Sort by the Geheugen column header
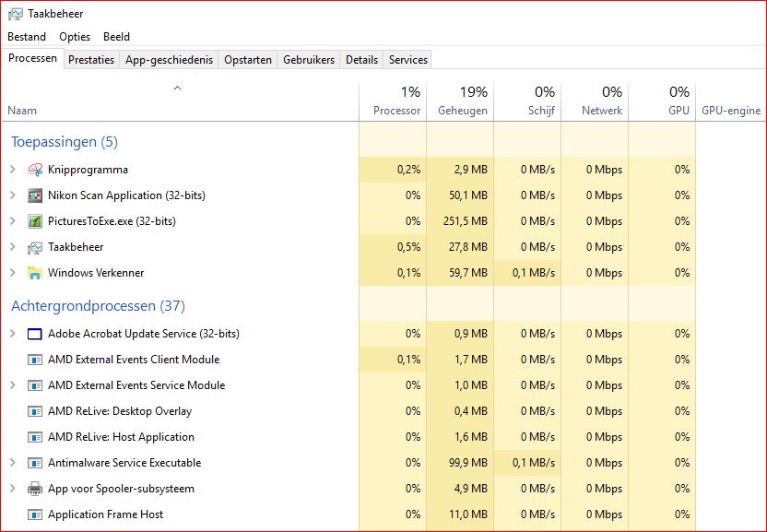Image resolution: width=767 pixels, height=532 pixels. click(460, 101)
